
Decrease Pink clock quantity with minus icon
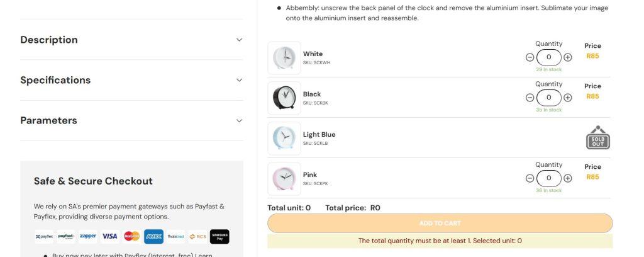pyautogui.click(x=530, y=178)
